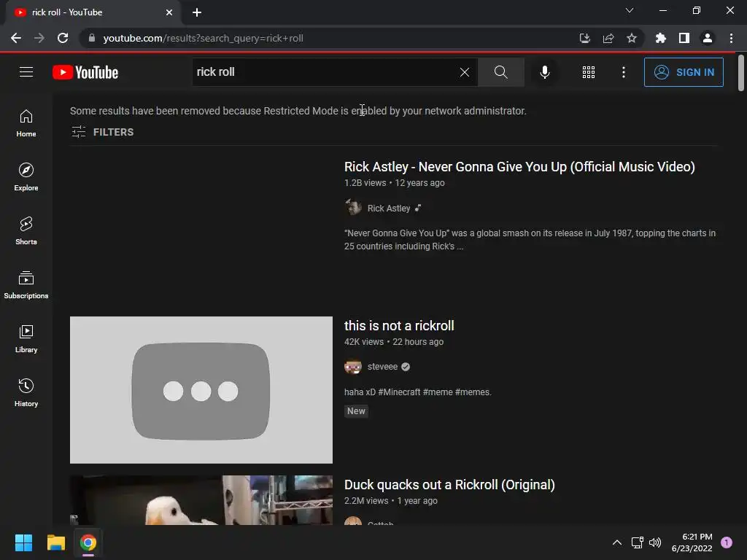Open the YouTube hamburger guide menu
Image resolution: width=747 pixels, height=560 pixels.
click(26, 72)
